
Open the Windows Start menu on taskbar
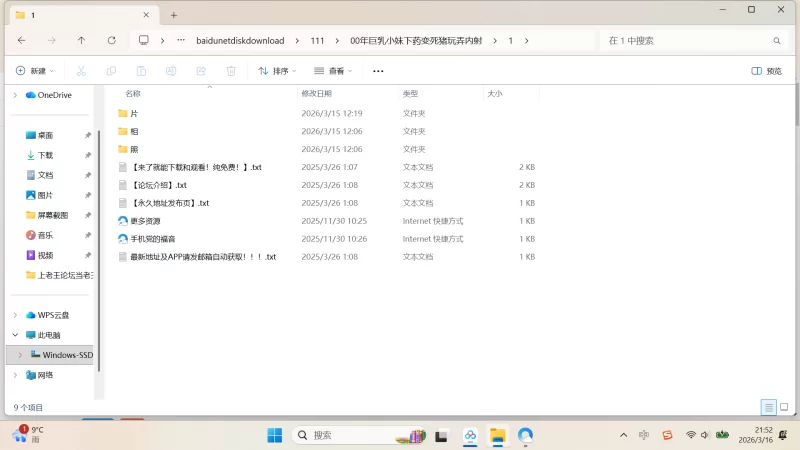click(x=274, y=436)
